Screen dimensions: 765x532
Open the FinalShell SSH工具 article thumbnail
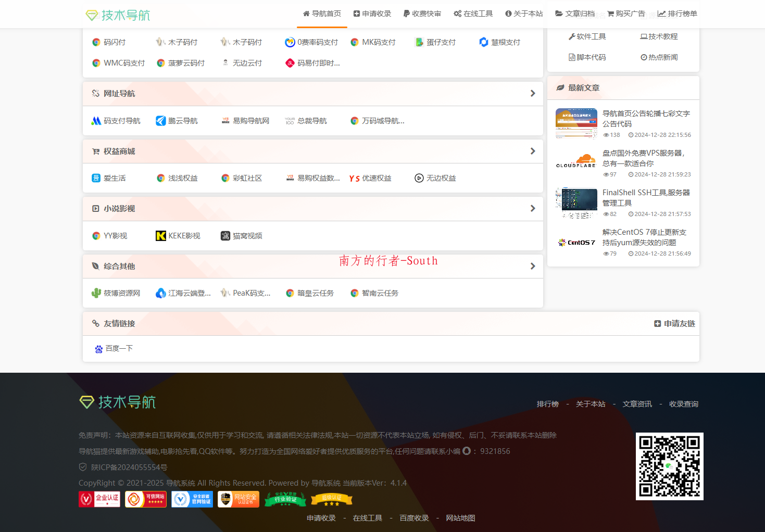[x=576, y=202]
